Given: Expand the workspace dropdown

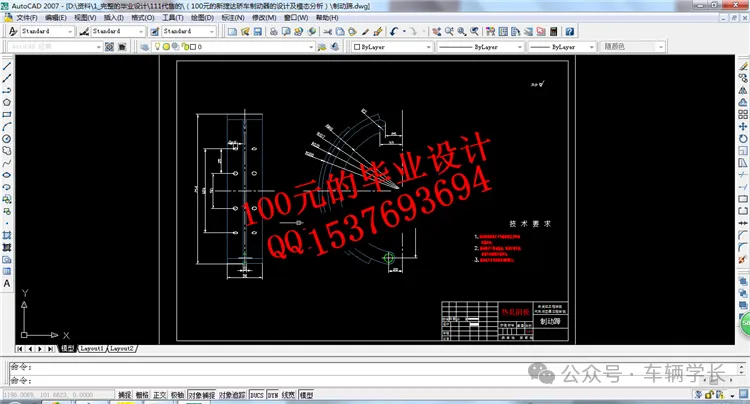Looking at the screenshot, I should pyautogui.click(x=99, y=47).
